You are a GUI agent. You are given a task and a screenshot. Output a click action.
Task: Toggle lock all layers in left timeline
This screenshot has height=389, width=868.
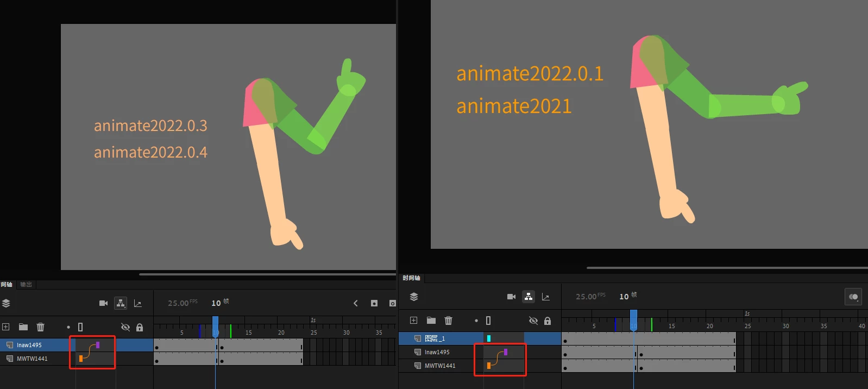[140, 327]
